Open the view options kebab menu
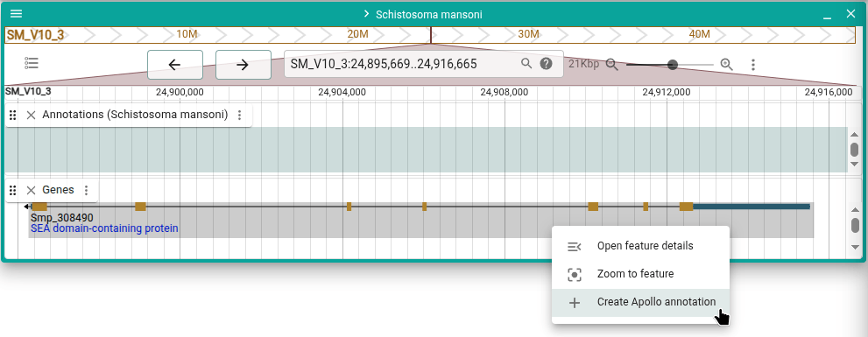The width and height of the screenshot is (868, 337). tap(753, 65)
